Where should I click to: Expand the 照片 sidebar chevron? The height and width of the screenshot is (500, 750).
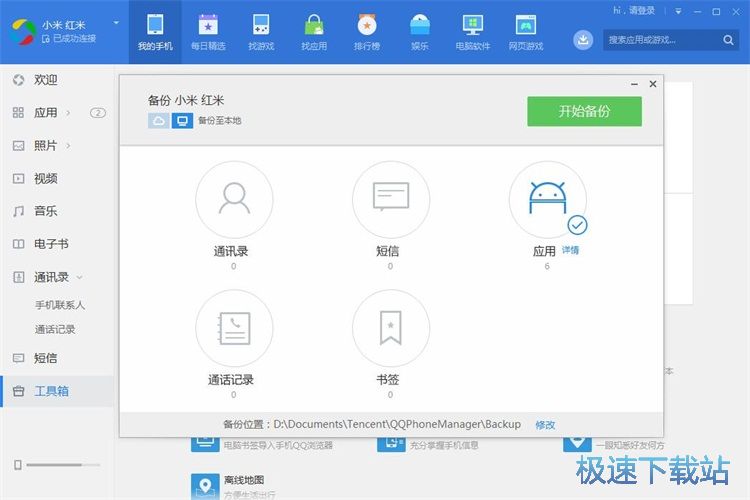click(x=68, y=145)
